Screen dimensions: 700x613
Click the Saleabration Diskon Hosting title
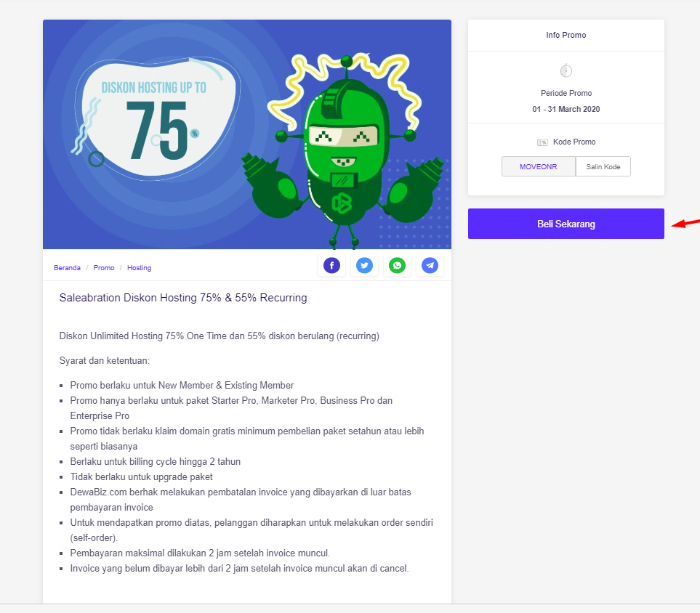coord(183,298)
